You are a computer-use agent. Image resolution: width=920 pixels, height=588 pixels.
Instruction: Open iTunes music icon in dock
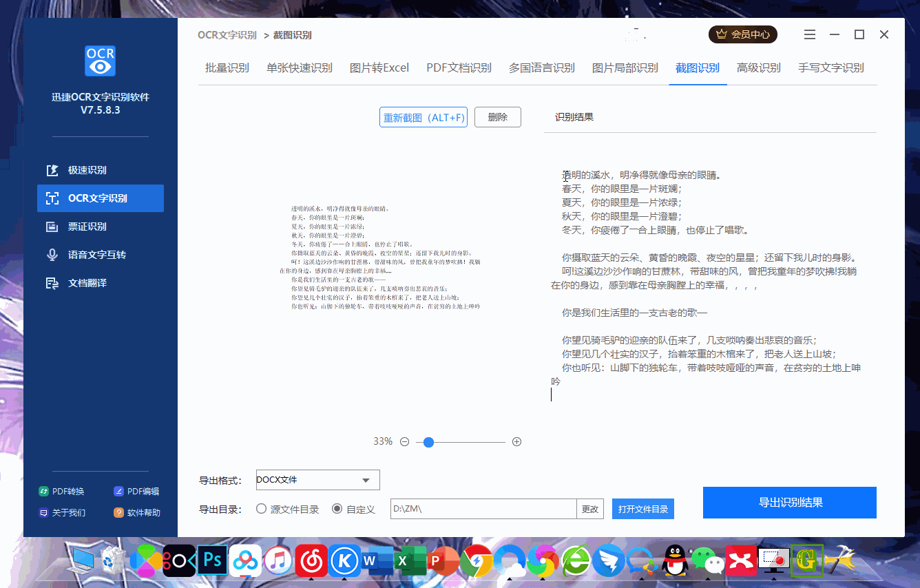click(278, 560)
